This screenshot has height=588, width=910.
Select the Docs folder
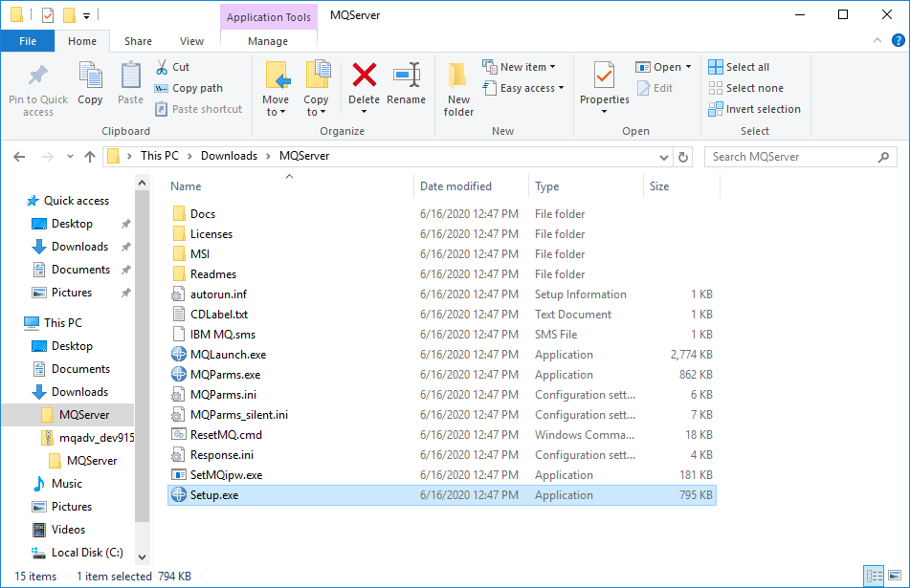coord(203,214)
